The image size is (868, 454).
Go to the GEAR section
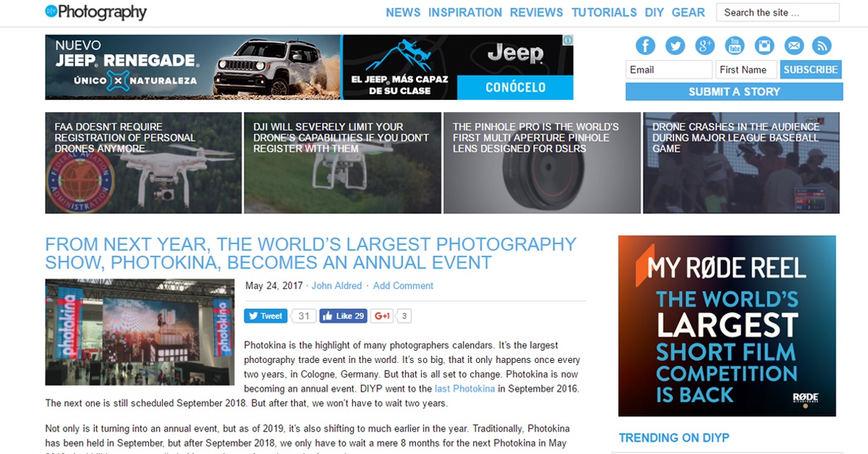(688, 12)
